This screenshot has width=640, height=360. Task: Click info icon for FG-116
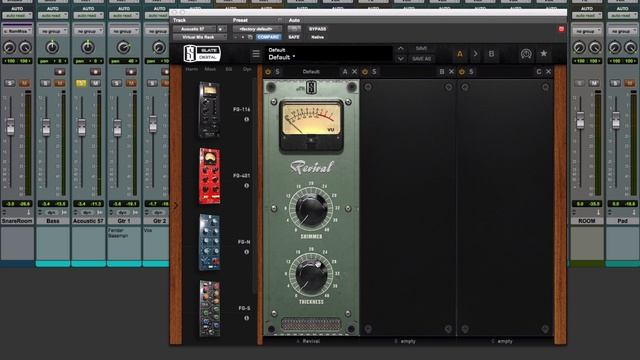click(x=247, y=120)
